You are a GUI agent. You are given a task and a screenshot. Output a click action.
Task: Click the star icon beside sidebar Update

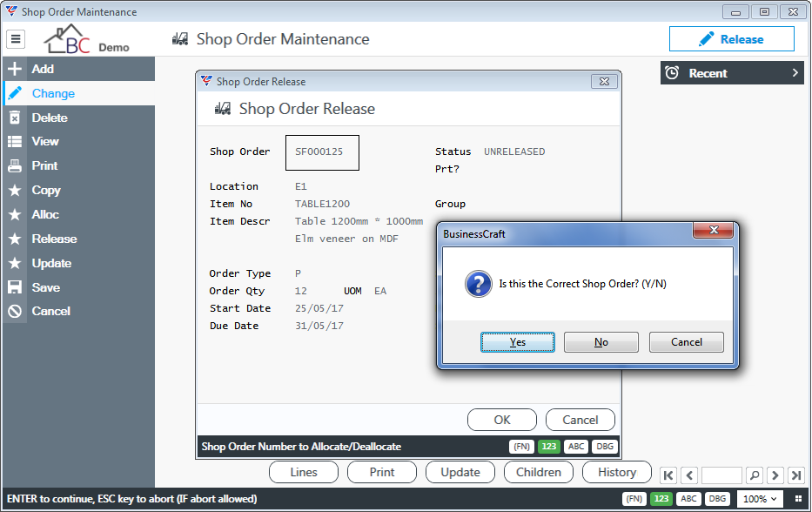(15, 263)
